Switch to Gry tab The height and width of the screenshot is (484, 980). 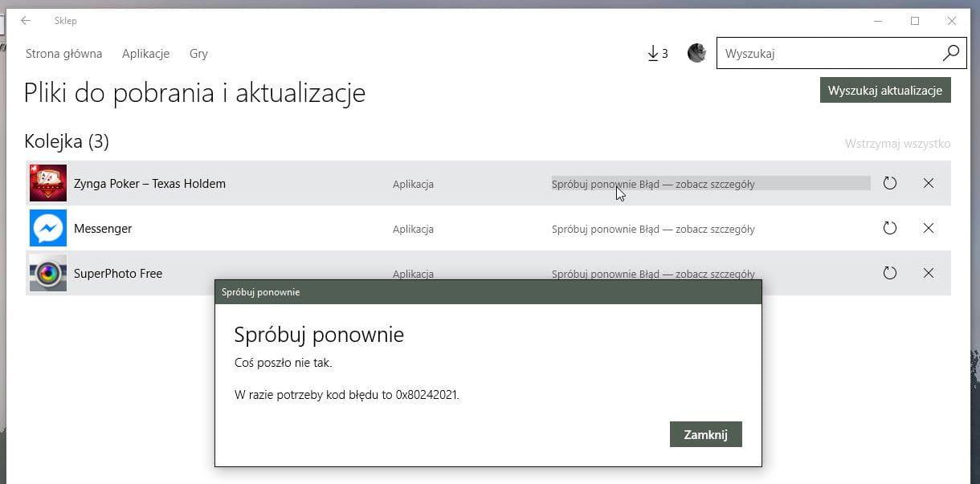198,54
